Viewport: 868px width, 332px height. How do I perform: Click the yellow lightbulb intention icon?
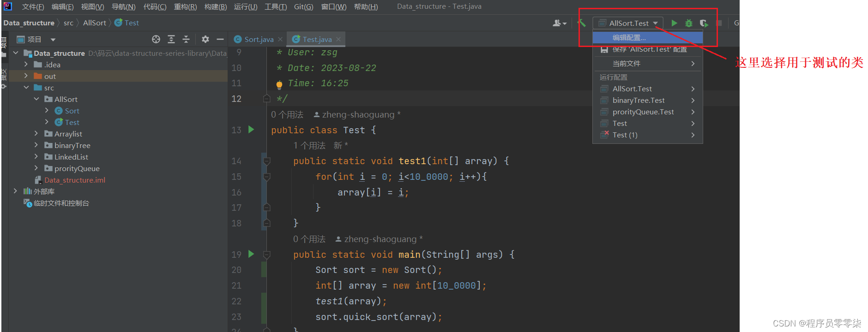pos(279,84)
